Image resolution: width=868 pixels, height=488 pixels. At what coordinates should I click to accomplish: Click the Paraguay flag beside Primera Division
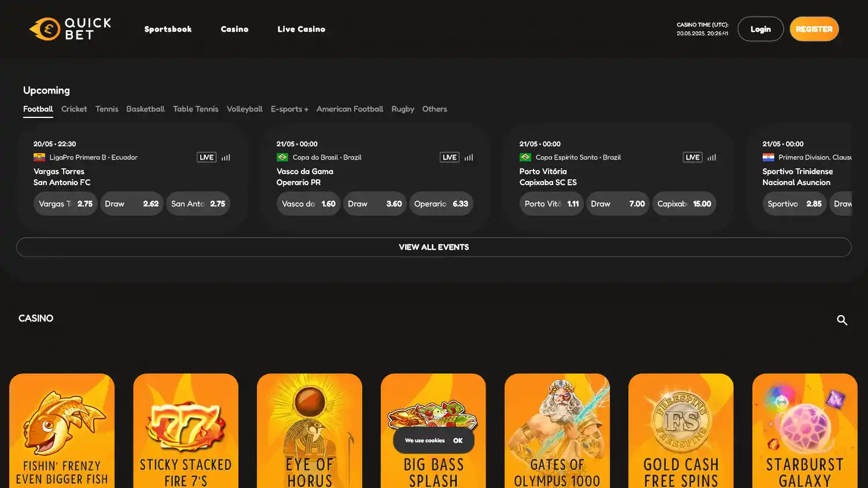pyautogui.click(x=768, y=157)
